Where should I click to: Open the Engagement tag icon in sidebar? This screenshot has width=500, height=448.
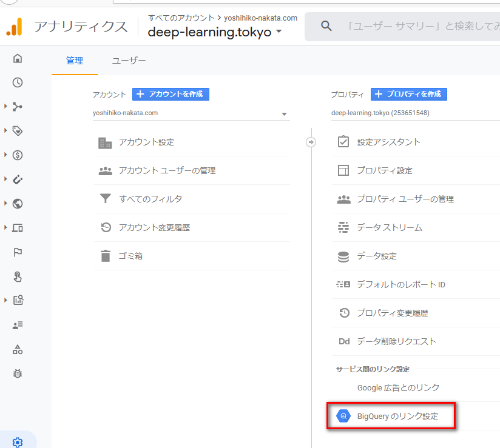tap(18, 130)
